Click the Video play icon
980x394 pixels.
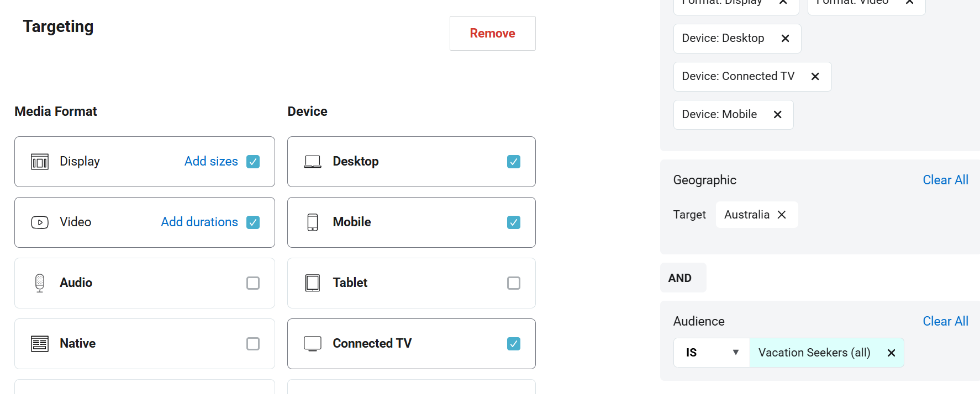tap(40, 222)
